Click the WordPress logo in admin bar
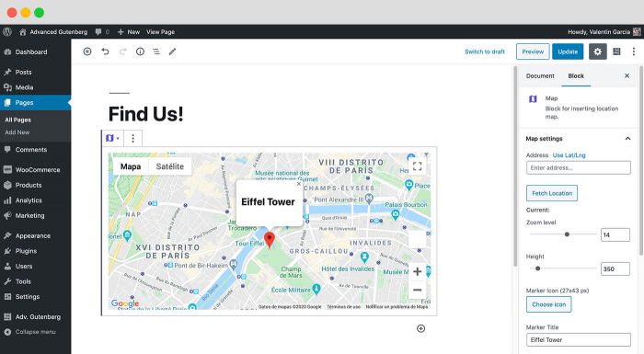Screen dimensions: 644x354 [7, 31]
